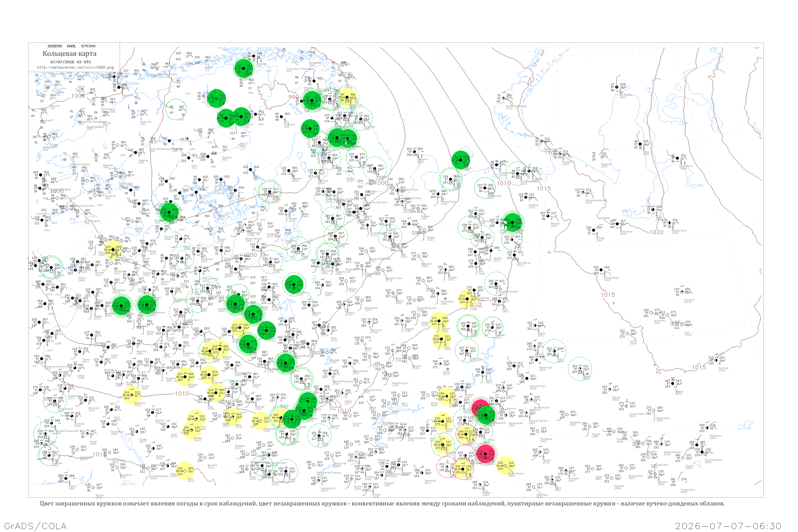The image size is (798, 532).
Task: Click the date '07/07/2026 03 UTC'
Action: (70, 62)
